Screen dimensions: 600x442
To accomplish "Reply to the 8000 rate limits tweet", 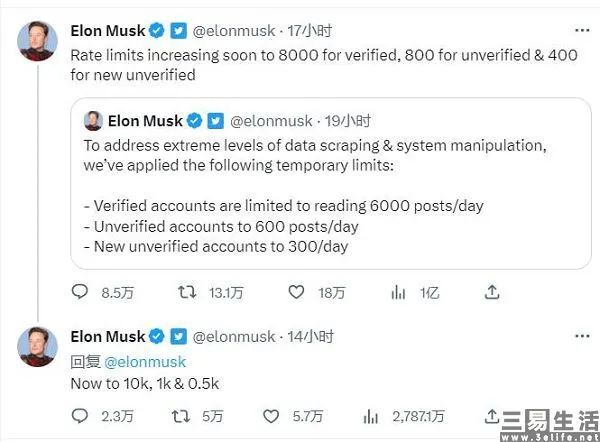I will pyautogui.click(x=82, y=292).
